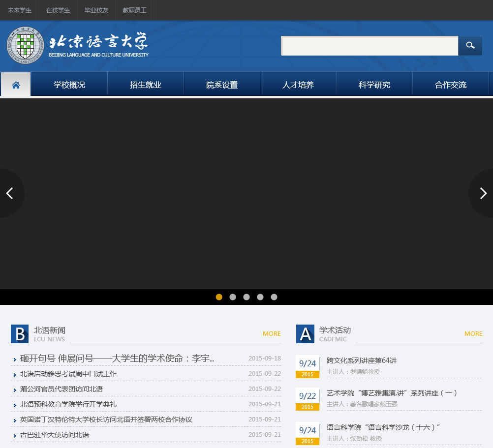493x448 pixels.
Task: Click the 9/22 2015 date badge
Action: click(308, 399)
